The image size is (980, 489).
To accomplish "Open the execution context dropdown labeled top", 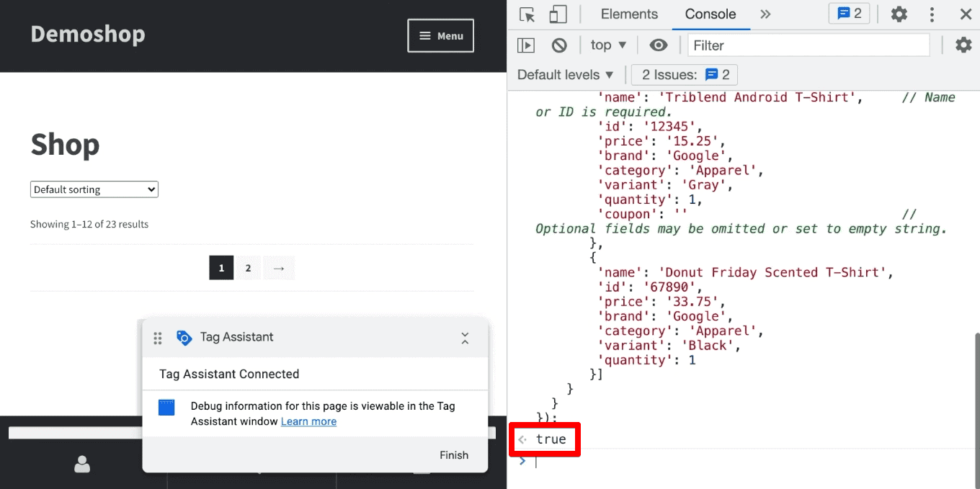I will (607, 45).
